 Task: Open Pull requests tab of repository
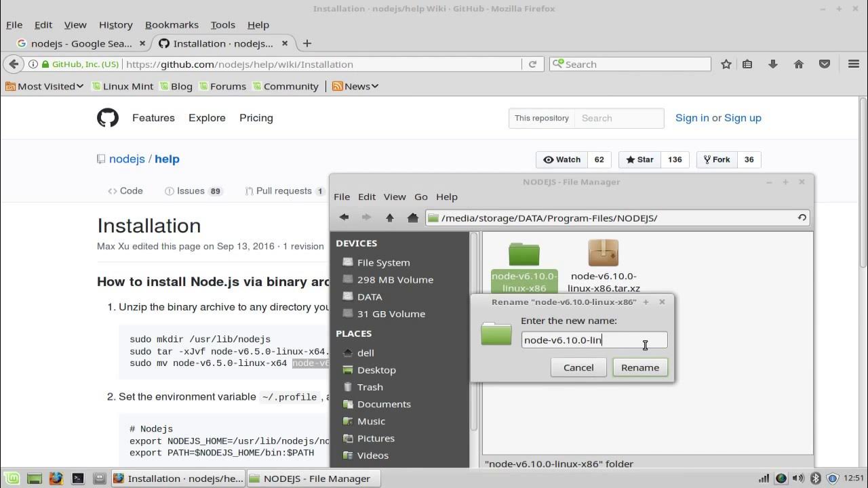pos(284,191)
